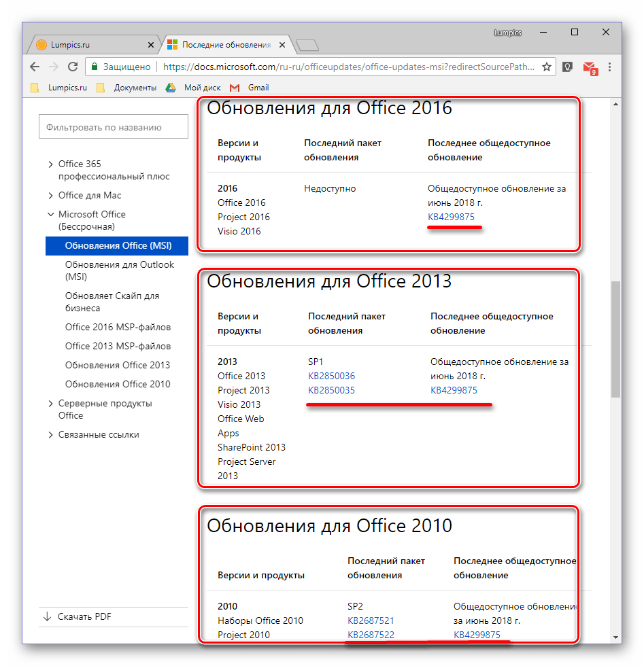Go back with the browser back arrow
644x666 pixels.
tap(35, 67)
